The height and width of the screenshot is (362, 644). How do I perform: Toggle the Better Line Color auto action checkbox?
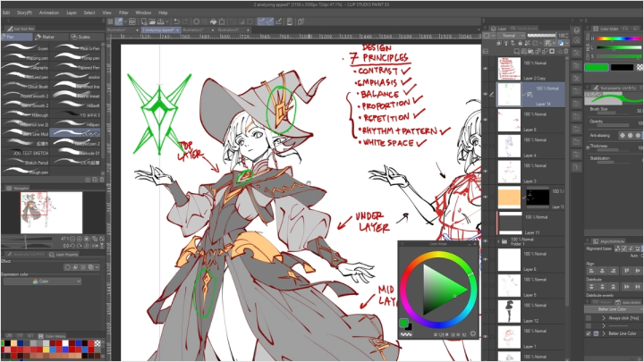click(589, 333)
